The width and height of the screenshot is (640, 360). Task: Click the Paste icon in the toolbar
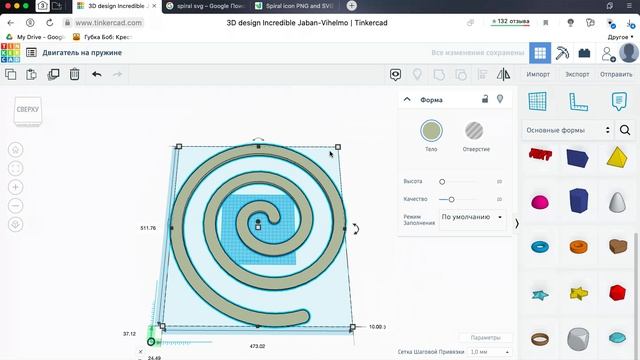pos(31,74)
